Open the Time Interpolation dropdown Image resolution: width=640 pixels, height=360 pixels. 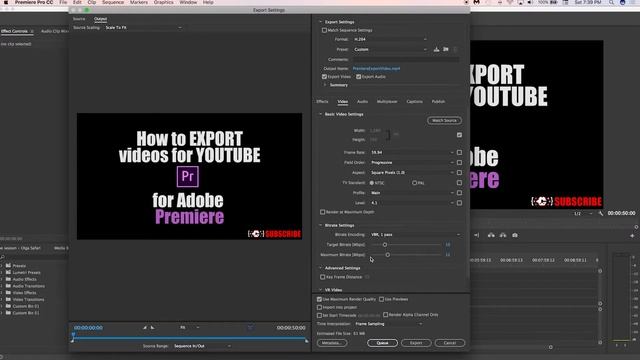pyautogui.click(x=389, y=324)
